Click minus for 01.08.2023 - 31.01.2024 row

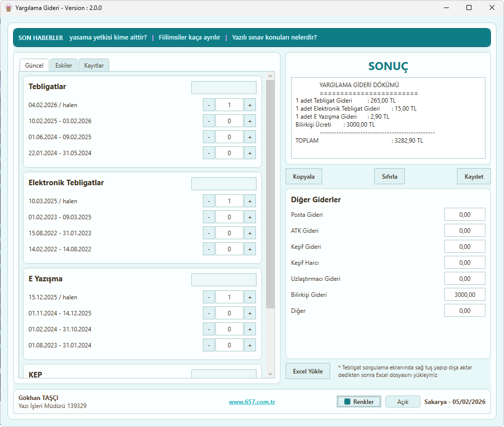coord(209,345)
